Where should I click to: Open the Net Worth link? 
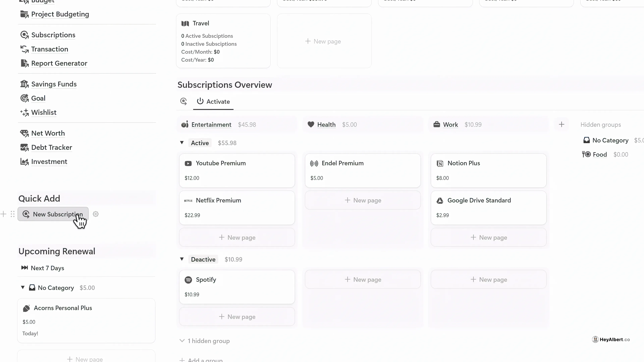click(x=48, y=133)
